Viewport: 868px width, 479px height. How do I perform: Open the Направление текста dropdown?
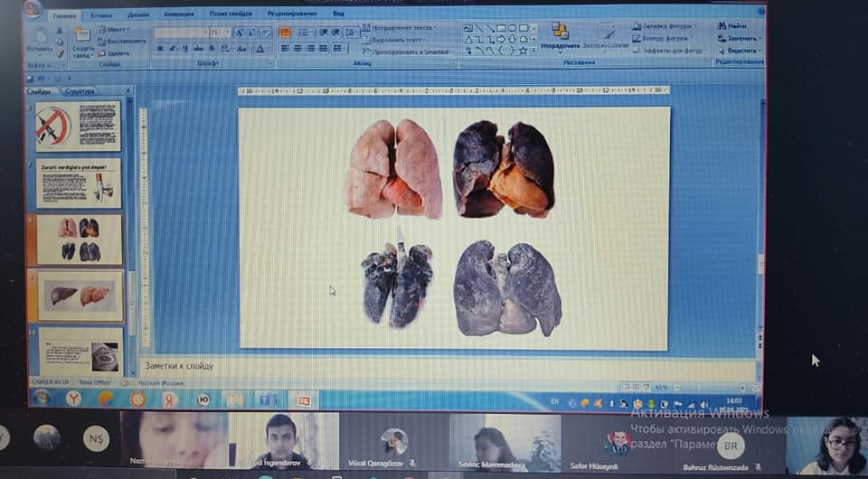tap(399, 28)
